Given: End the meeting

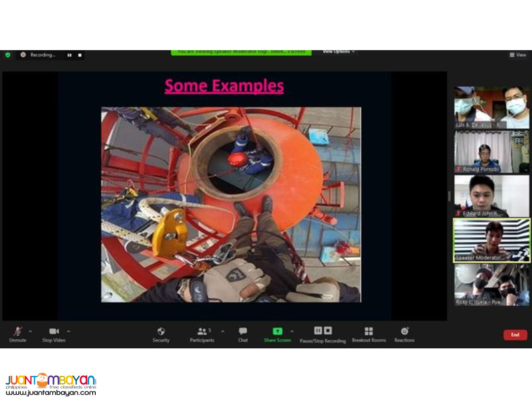Looking at the screenshot, I should (x=515, y=335).
